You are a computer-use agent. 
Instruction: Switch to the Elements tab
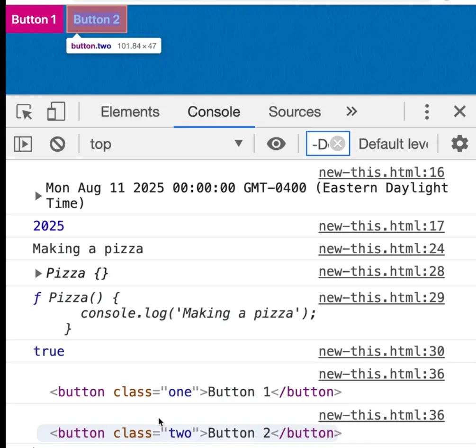pos(130,112)
